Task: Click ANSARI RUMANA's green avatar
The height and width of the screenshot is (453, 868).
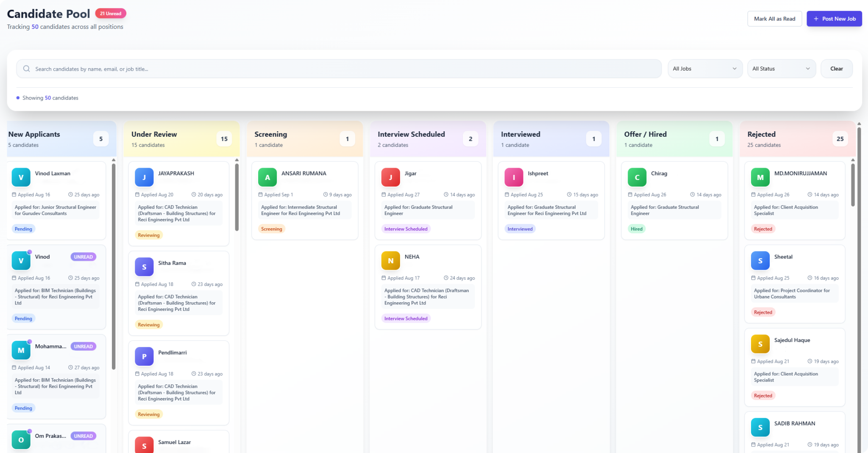Action: (x=267, y=177)
